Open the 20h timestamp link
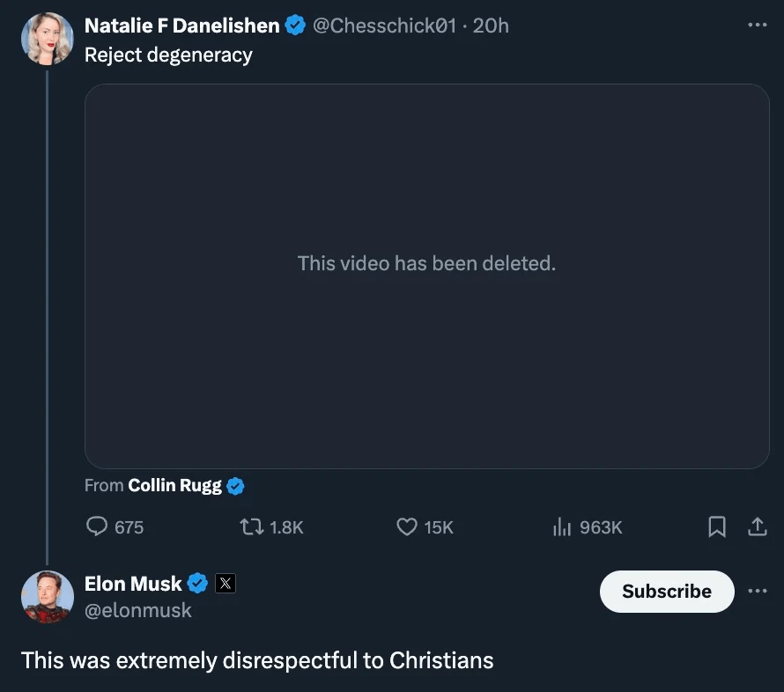Image resolution: width=784 pixels, height=692 pixels. (491, 26)
